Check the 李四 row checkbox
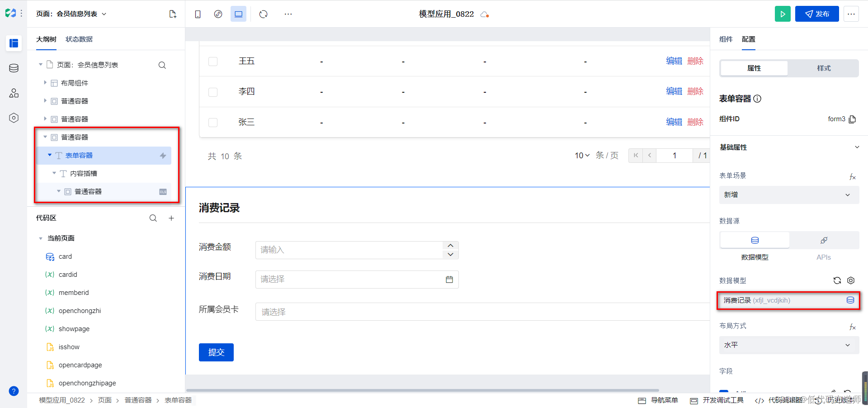 [x=213, y=92]
